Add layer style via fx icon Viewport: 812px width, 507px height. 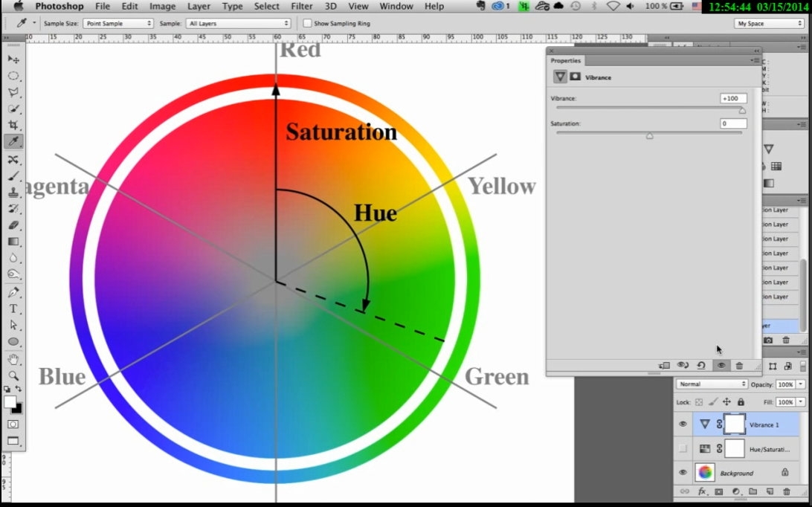(x=702, y=491)
